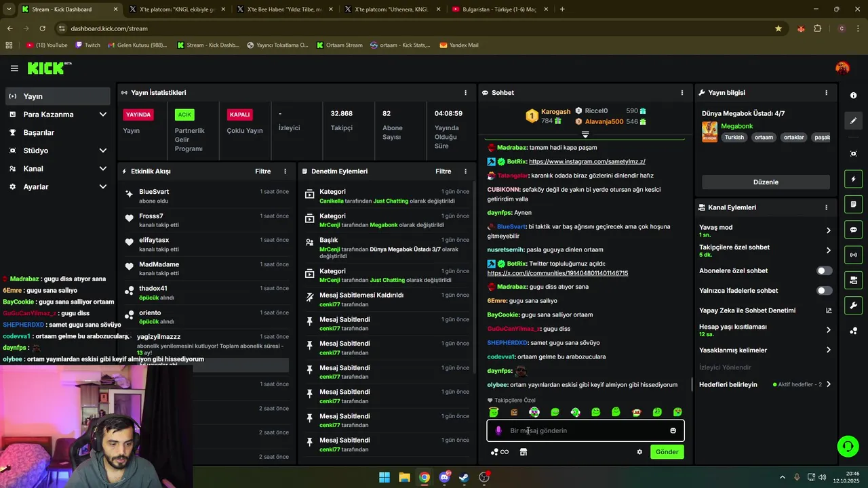Click the three-dots cluster icon in right toolbar
The width and height of the screenshot is (868, 488).
853,331
